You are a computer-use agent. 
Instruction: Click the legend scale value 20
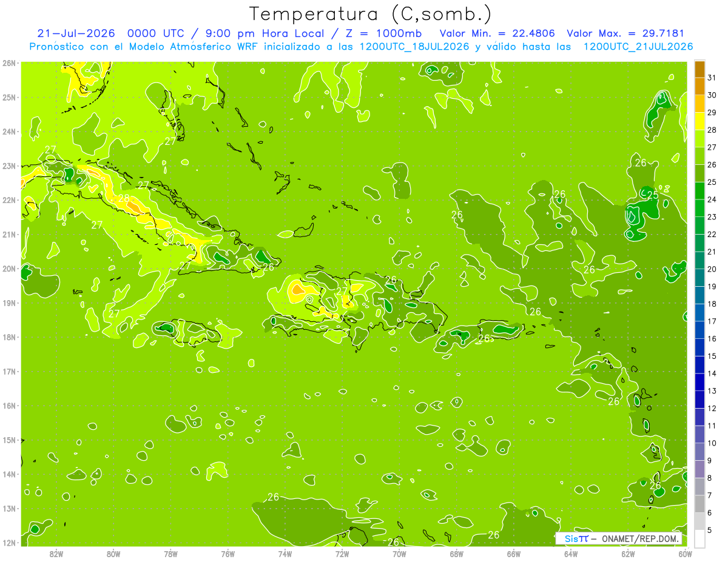[x=712, y=269]
